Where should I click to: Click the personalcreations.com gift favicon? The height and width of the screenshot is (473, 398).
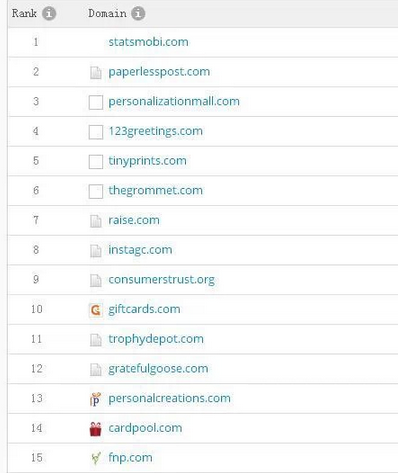(96, 399)
